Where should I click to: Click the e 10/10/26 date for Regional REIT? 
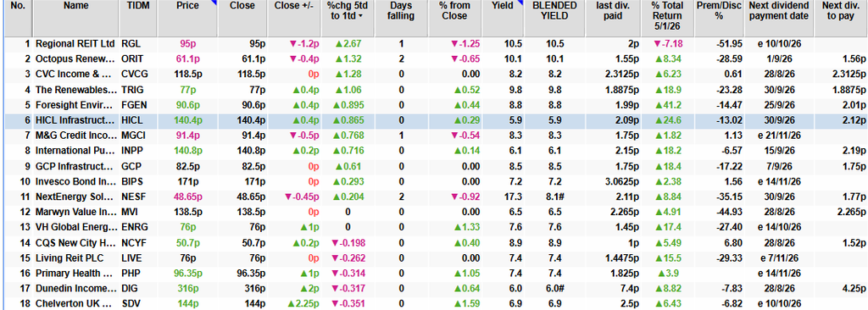(x=779, y=43)
